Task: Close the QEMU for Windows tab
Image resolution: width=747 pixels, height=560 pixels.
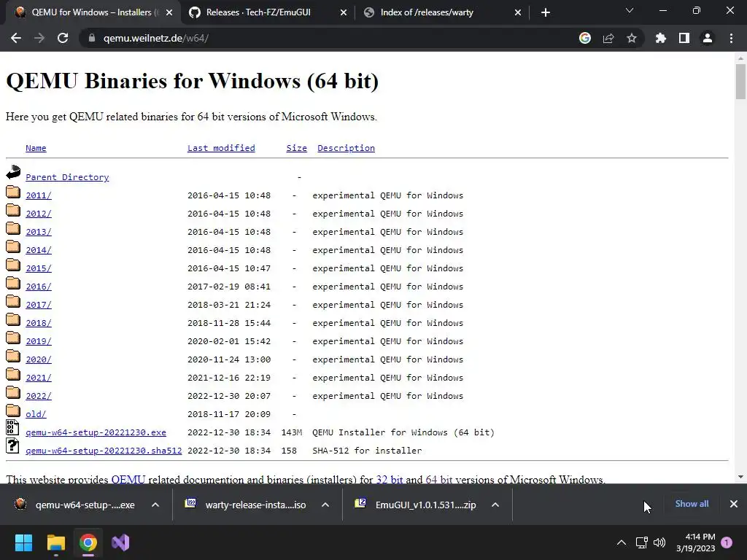Action: pyautogui.click(x=169, y=13)
